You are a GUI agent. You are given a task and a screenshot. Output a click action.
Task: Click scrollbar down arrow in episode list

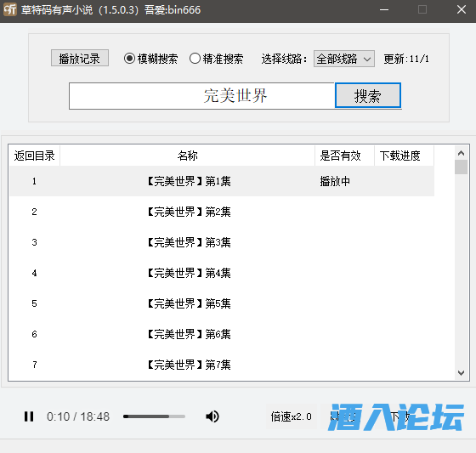[x=461, y=373]
